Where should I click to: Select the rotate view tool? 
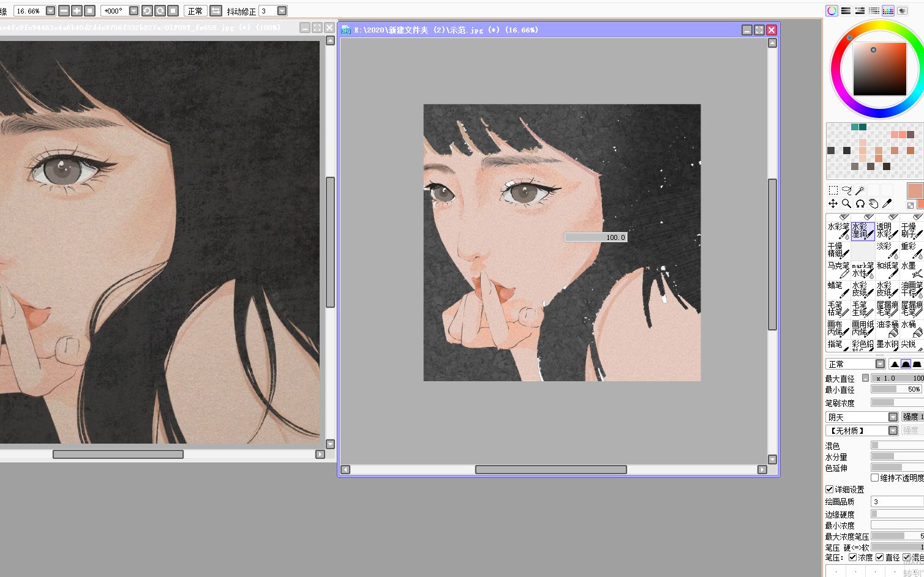[860, 204]
